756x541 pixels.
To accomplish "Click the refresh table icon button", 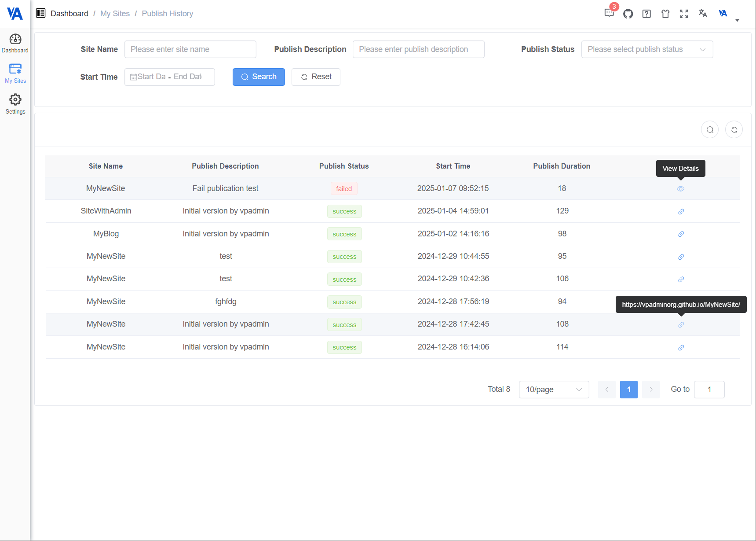I will click(734, 130).
